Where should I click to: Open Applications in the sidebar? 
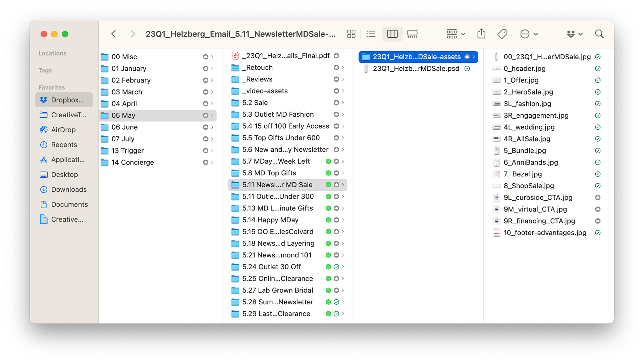(64, 160)
